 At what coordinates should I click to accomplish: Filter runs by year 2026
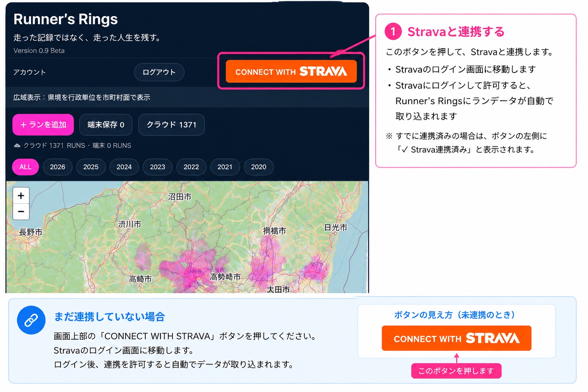tap(57, 167)
